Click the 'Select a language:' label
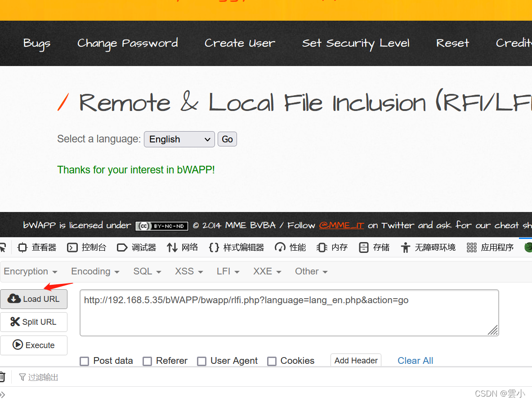 click(99, 139)
